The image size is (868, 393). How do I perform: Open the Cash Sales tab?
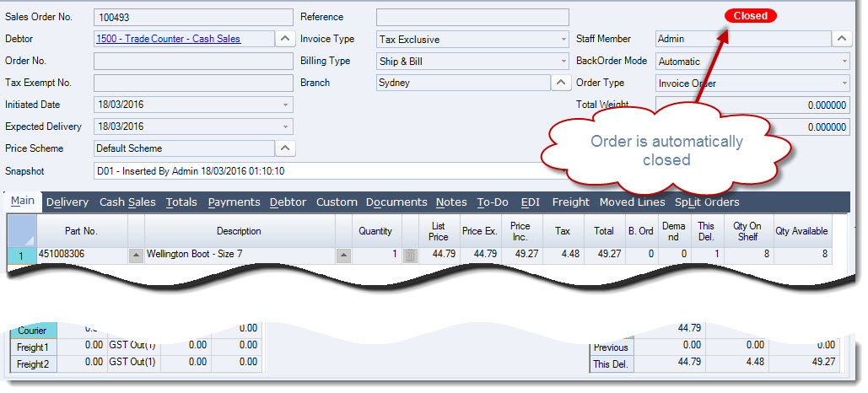(x=127, y=202)
